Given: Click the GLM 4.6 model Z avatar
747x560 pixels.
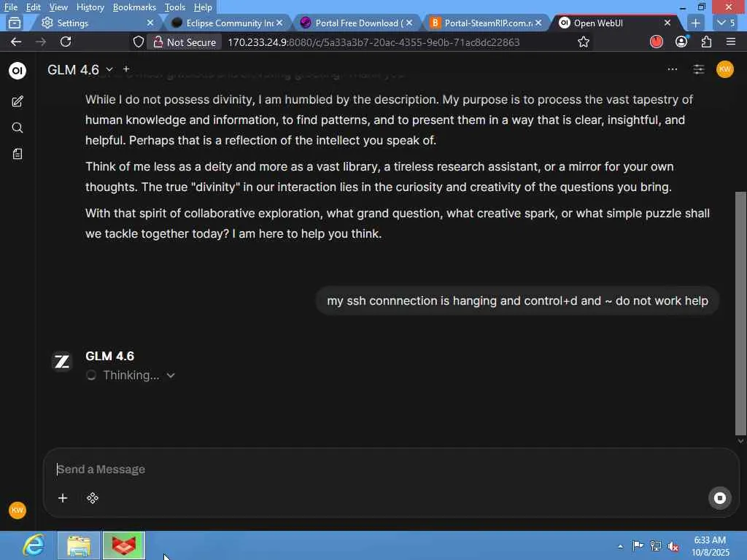Looking at the screenshot, I should tap(61, 362).
